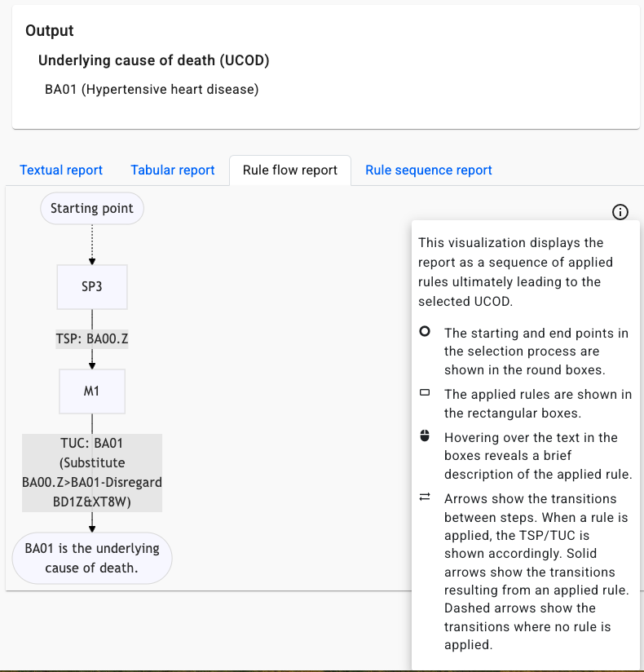Click the Underlying cause of death (UCOD) heading
The height and width of the screenshot is (672, 644).
coord(154,60)
